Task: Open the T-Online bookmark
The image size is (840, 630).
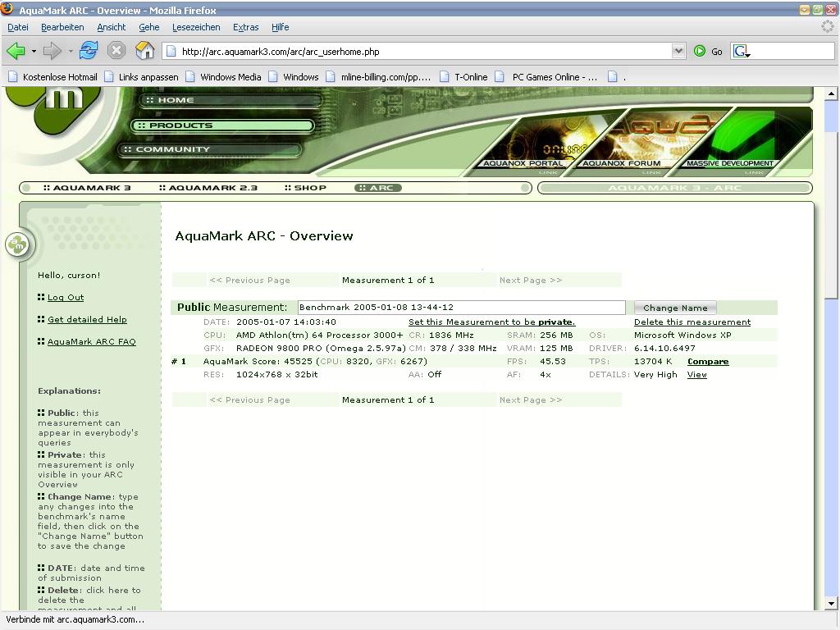Action: point(463,77)
